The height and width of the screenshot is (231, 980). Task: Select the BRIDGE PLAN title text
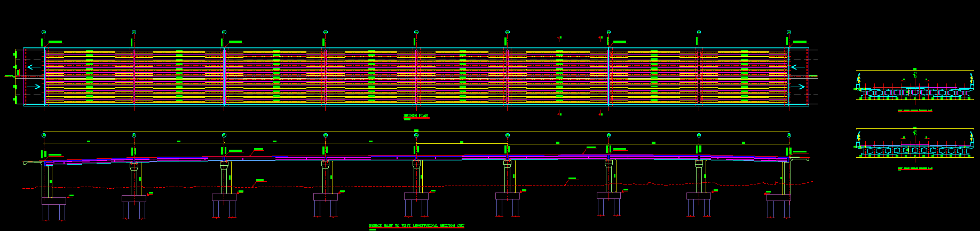tap(416, 115)
